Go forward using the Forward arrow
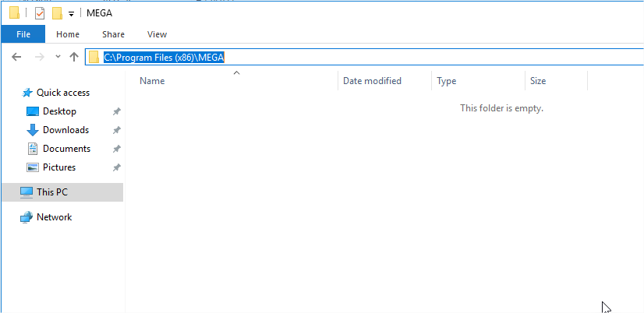This screenshot has height=313, width=644. click(x=38, y=57)
